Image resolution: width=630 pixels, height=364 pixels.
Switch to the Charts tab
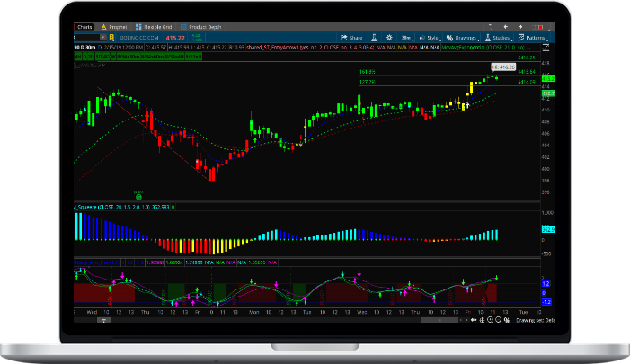pyautogui.click(x=85, y=28)
